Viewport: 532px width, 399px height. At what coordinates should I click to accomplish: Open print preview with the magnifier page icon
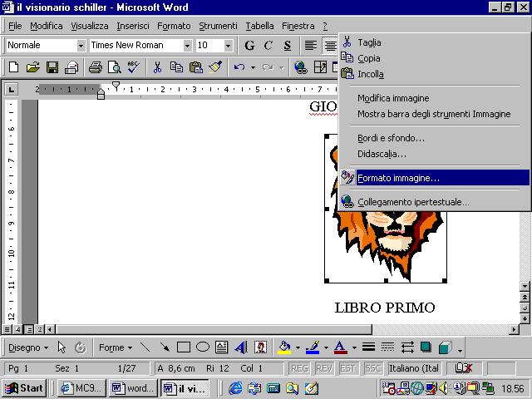(x=115, y=66)
